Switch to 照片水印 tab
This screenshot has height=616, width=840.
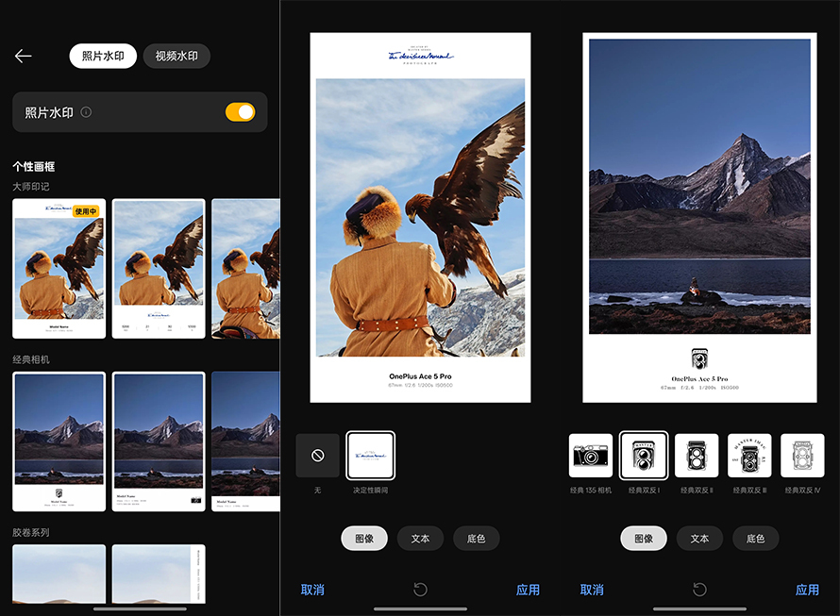(103, 56)
